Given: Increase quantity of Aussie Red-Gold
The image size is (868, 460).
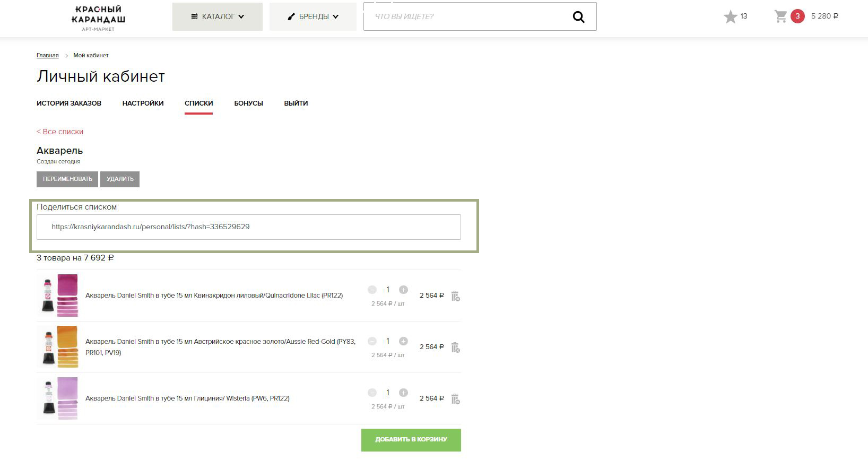Looking at the screenshot, I should click(403, 341).
